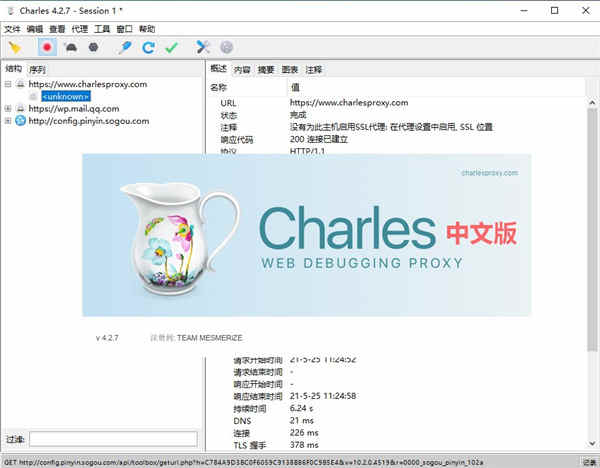Click the 响应结束时间 value 21-5-25 11:24:58
The image size is (600, 468).
point(323,396)
